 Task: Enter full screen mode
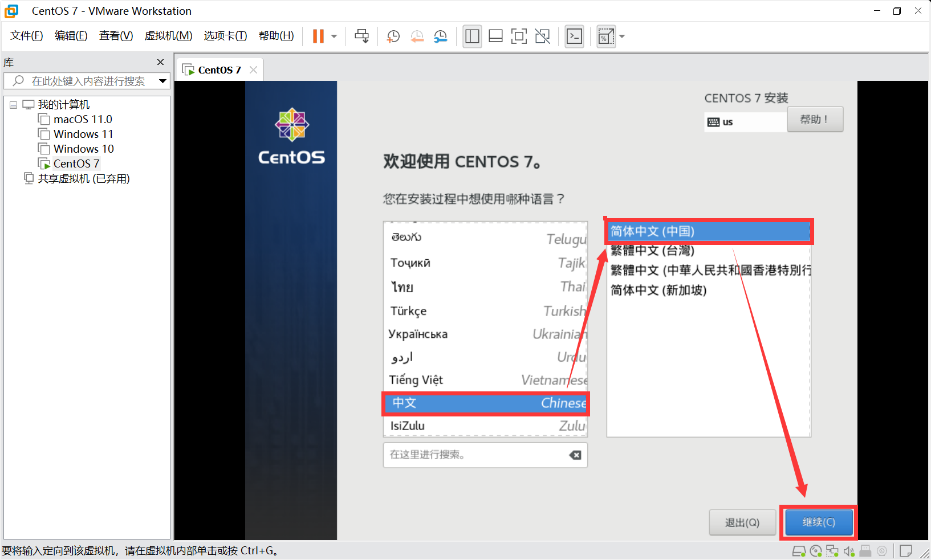519,36
